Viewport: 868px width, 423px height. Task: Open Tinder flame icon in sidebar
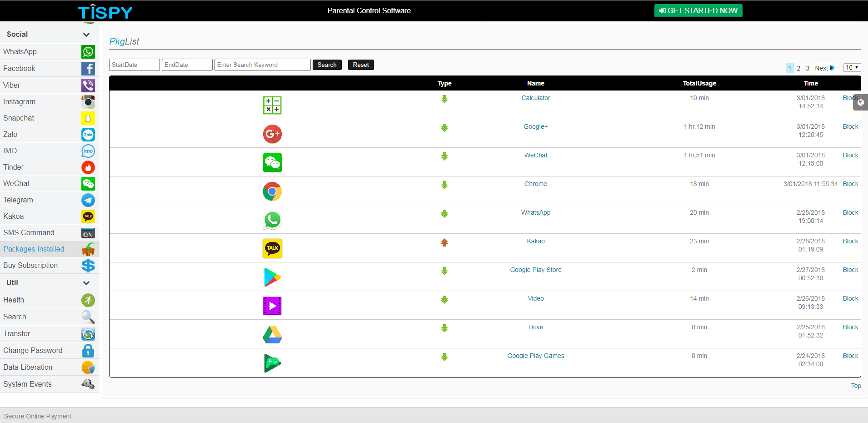tap(88, 167)
